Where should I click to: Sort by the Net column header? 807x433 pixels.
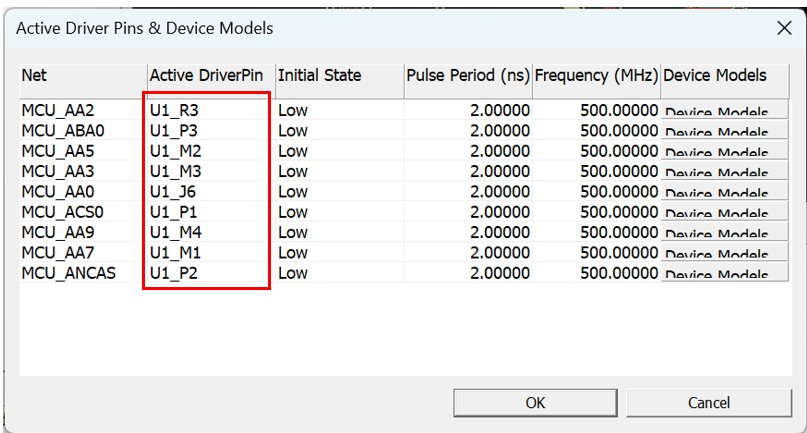click(82, 76)
